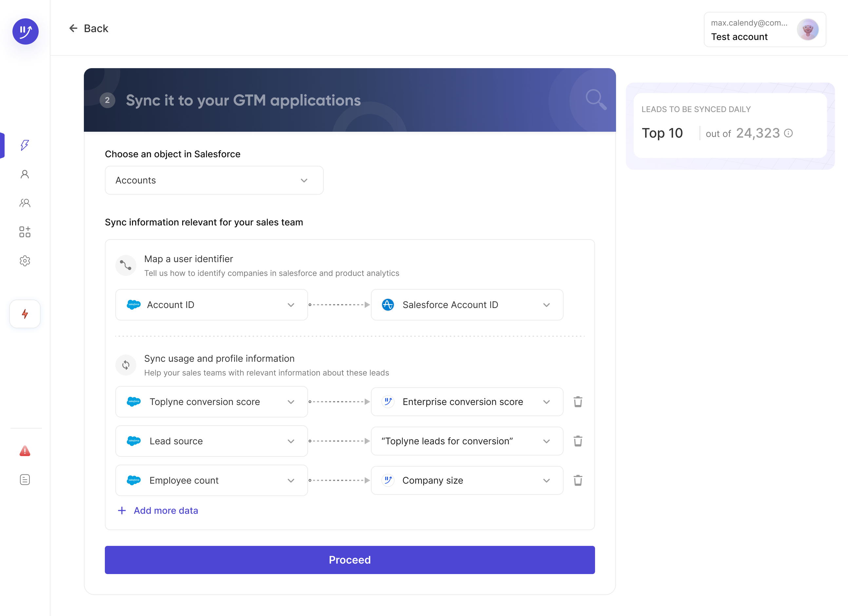Click info icon next to 24,323
The height and width of the screenshot is (616, 848).
[788, 133]
